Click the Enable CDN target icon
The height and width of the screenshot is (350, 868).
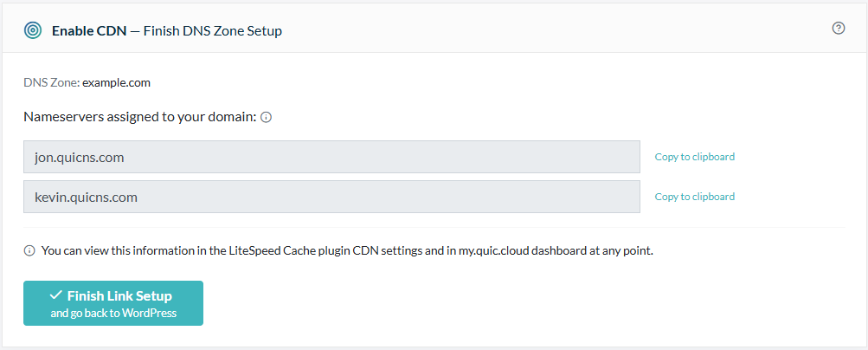33,30
